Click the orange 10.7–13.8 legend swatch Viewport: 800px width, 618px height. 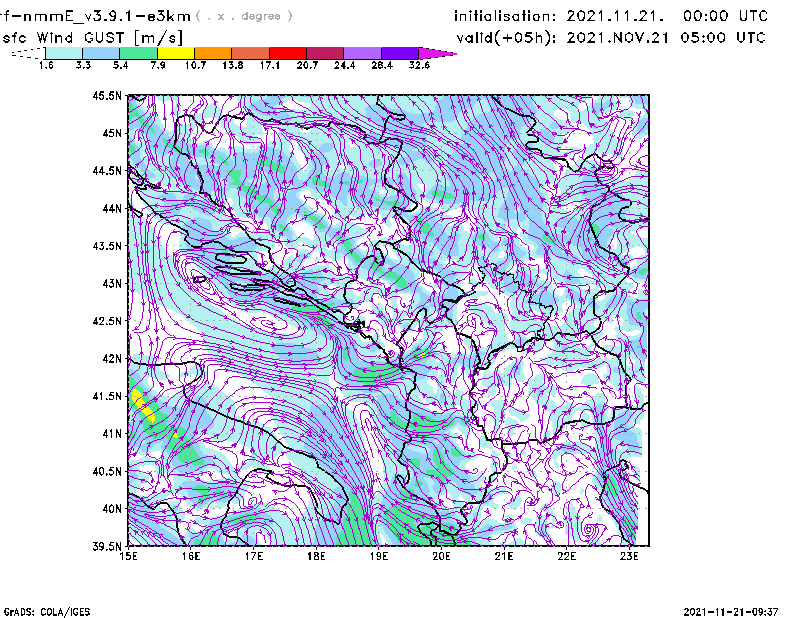[213, 53]
